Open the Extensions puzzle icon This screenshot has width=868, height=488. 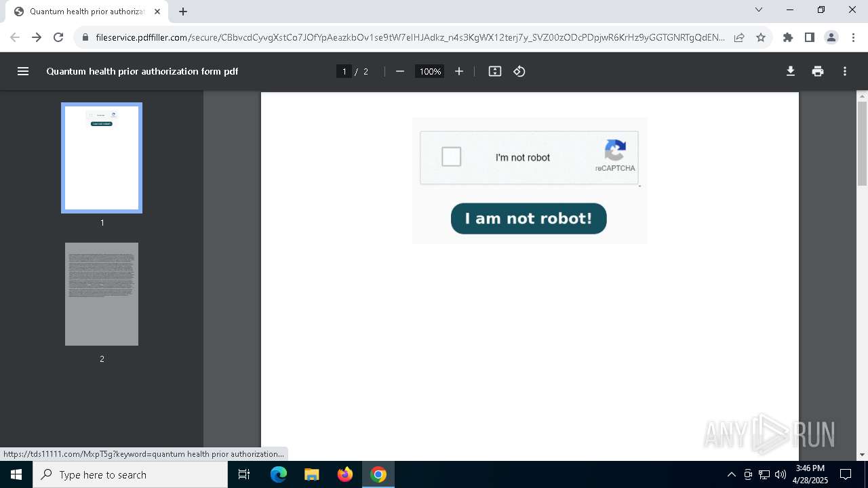(x=788, y=37)
